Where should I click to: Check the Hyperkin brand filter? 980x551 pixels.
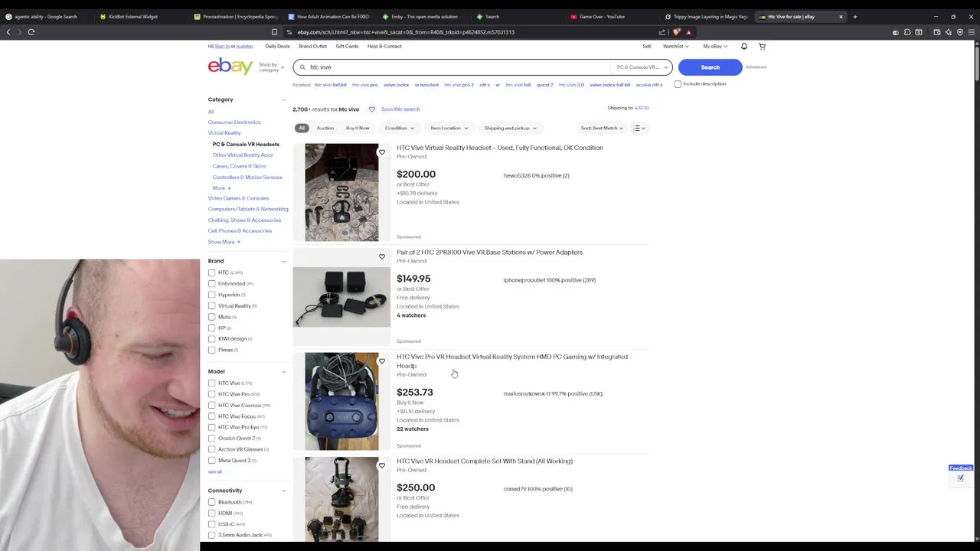[x=212, y=295]
